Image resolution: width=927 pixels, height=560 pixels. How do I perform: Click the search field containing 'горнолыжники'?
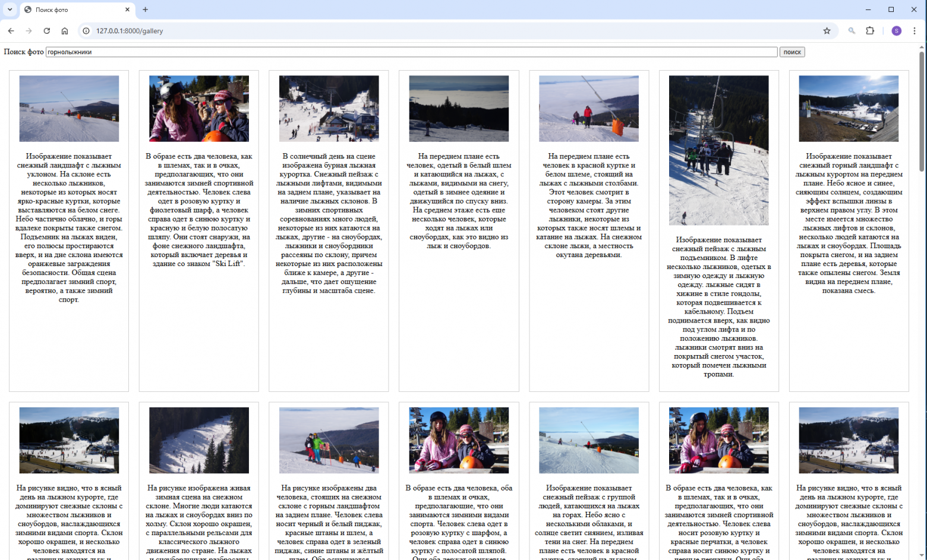[412, 52]
